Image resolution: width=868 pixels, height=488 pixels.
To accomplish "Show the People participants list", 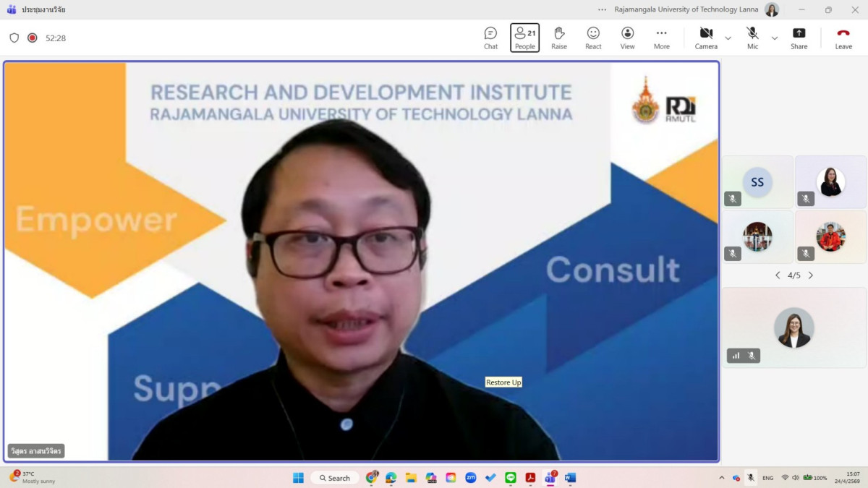I will [x=524, y=38].
